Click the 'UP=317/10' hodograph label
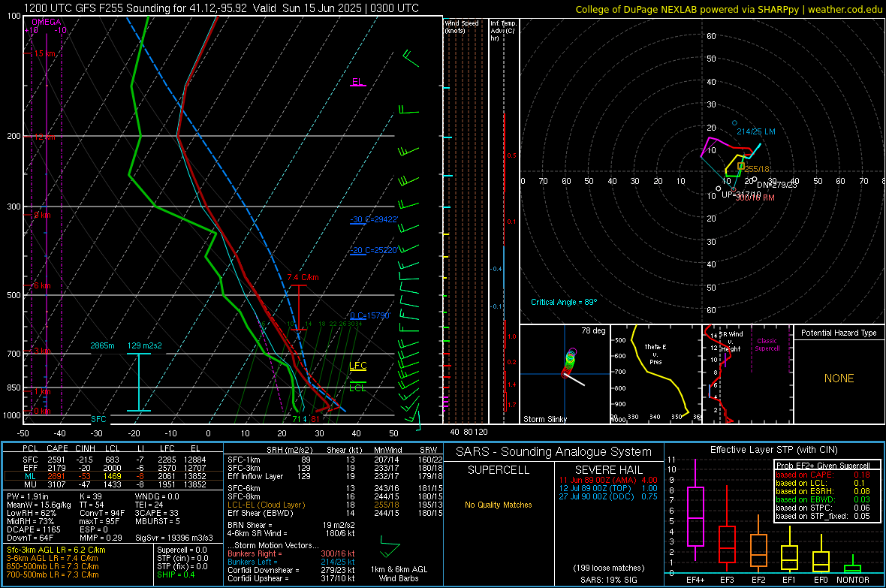This screenshot has height=588, width=886. (x=741, y=194)
